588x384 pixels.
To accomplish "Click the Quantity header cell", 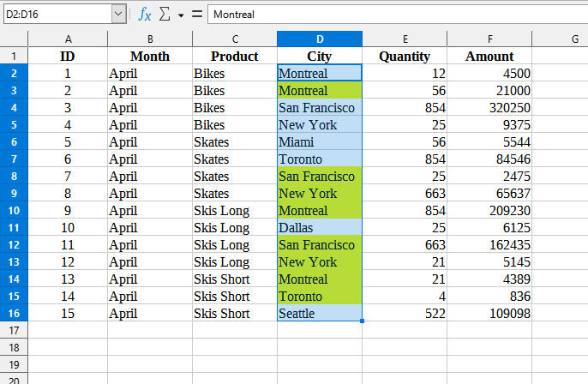I will [405, 57].
